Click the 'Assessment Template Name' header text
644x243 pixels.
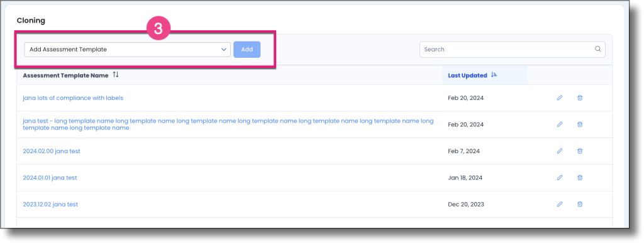pyautogui.click(x=65, y=75)
